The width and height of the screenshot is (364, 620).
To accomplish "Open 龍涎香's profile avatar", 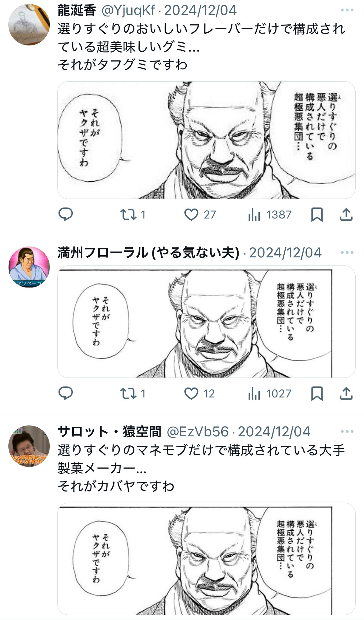I will pyautogui.click(x=29, y=25).
